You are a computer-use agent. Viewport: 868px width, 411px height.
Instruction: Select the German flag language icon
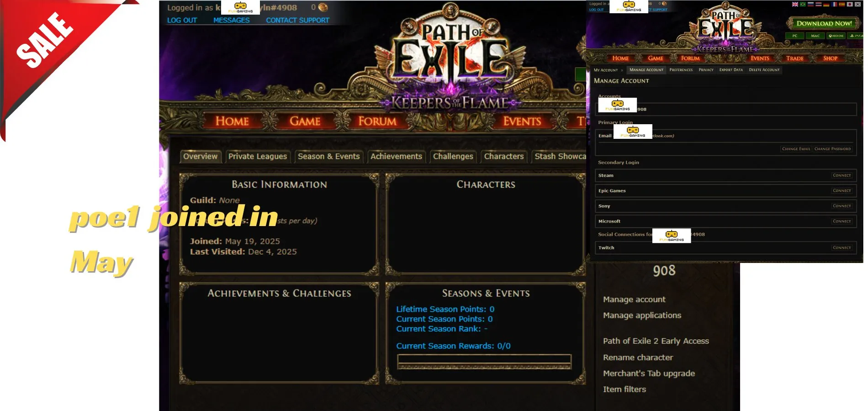click(x=826, y=4)
